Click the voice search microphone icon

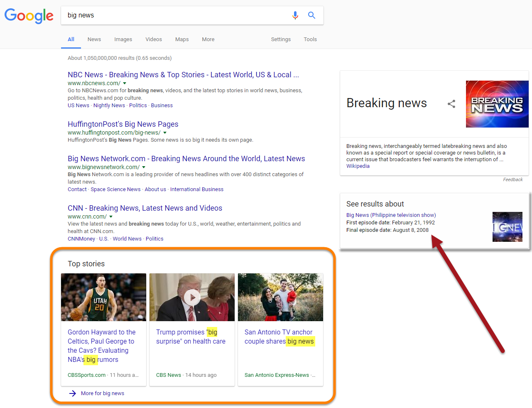click(295, 15)
